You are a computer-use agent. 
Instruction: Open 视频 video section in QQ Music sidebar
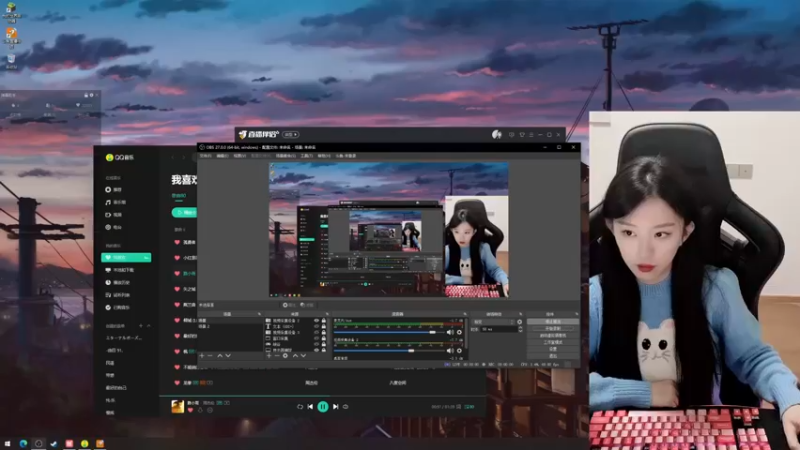coord(113,215)
